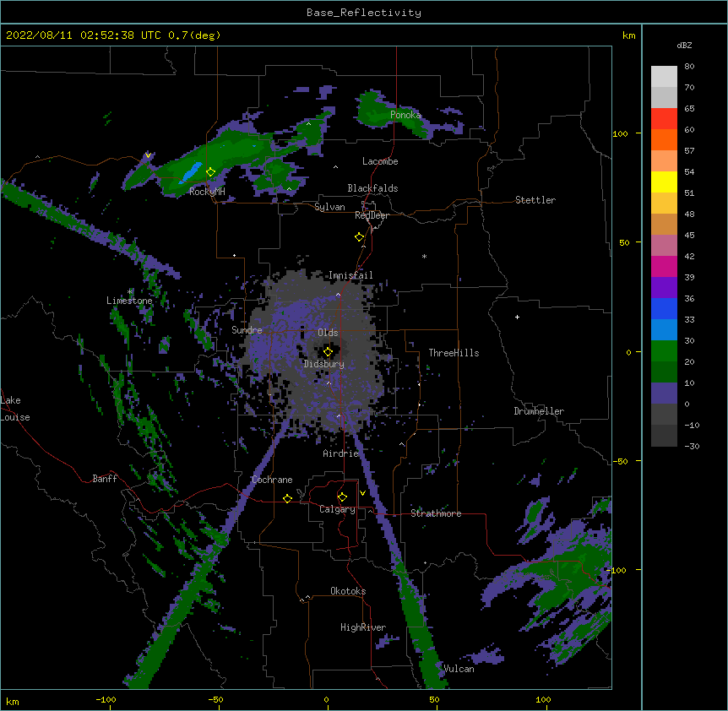Click the light gray 70-80 dBZ legend swatch

click(664, 77)
